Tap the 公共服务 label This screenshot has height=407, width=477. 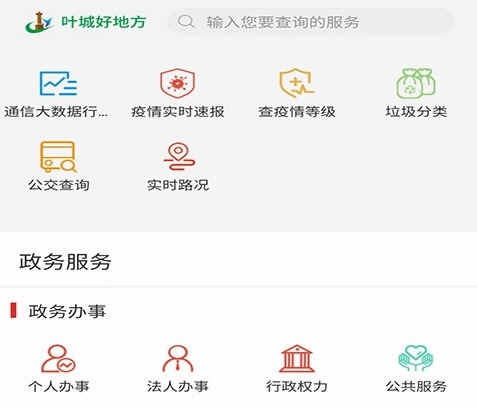pos(416,387)
